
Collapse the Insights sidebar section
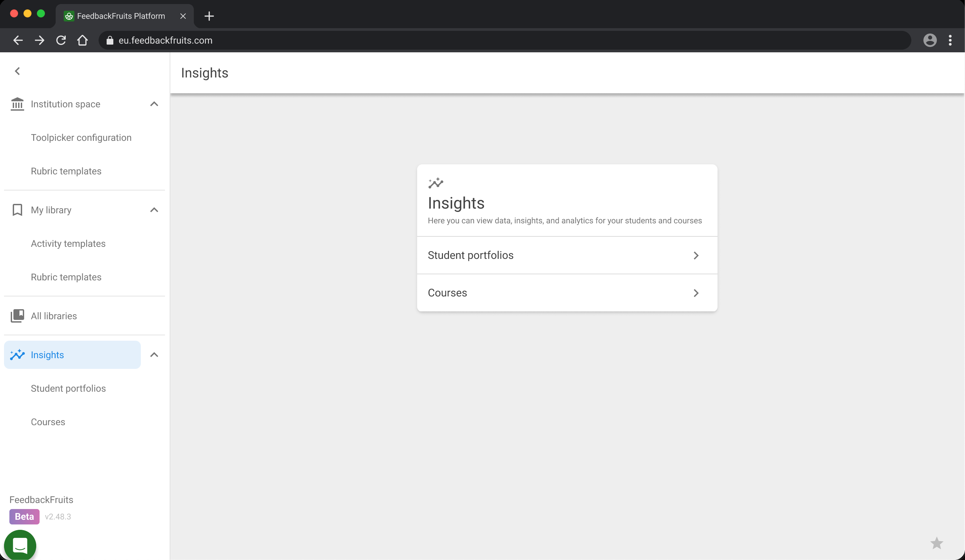[154, 355]
